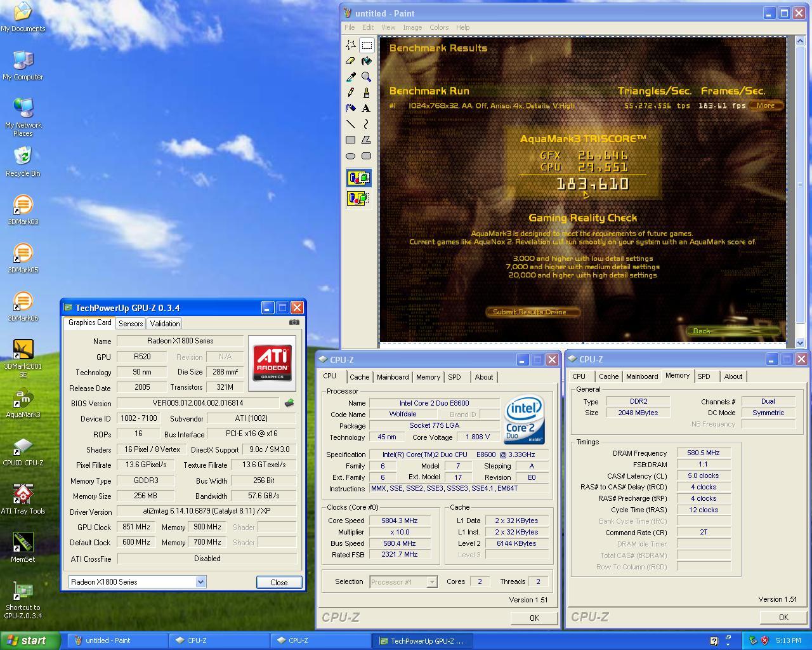The image size is (812, 650).
Task: Click the GPU Clock value field 851 MHz
Action: point(137,527)
